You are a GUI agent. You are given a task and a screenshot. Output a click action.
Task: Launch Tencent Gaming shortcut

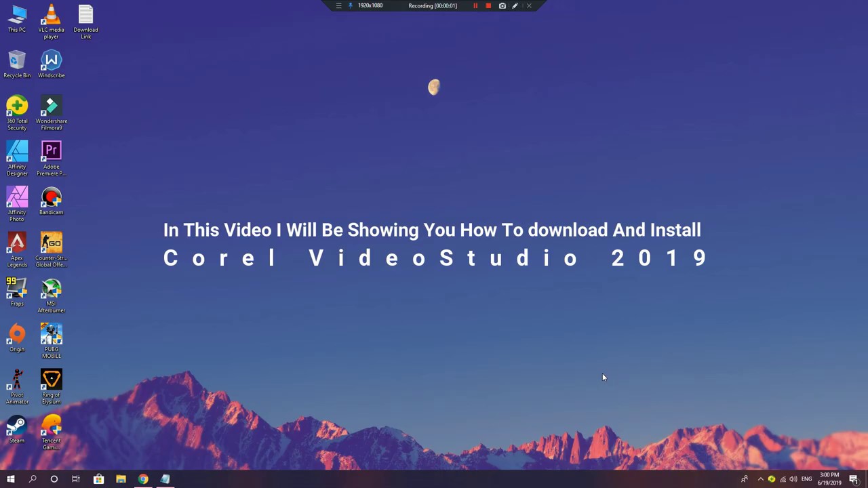(51, 432)
